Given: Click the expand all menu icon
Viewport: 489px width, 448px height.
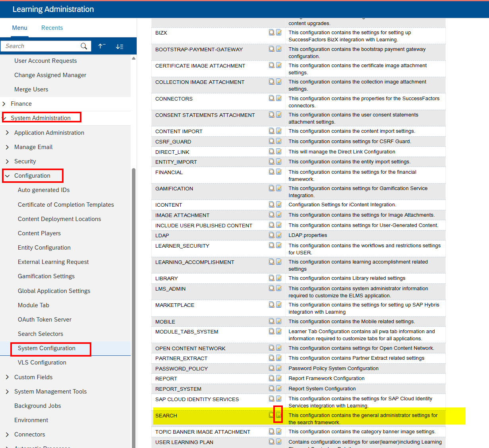Looking at the screenshot, I should point(120,47).
